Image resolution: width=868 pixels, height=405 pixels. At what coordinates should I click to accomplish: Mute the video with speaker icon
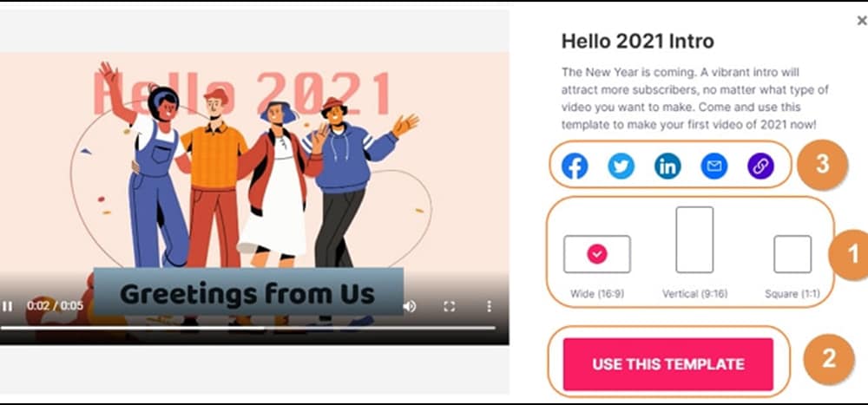click(x=410, y=306)
